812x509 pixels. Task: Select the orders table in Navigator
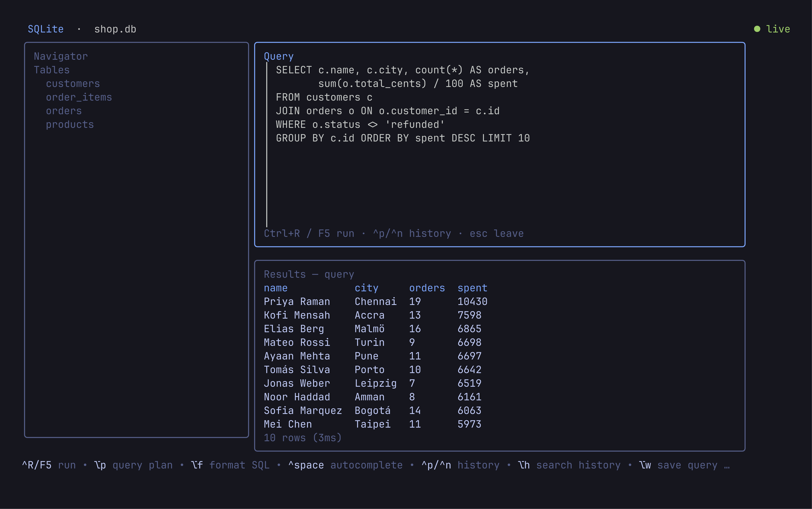pyautogui.click(x=64, y=111)
